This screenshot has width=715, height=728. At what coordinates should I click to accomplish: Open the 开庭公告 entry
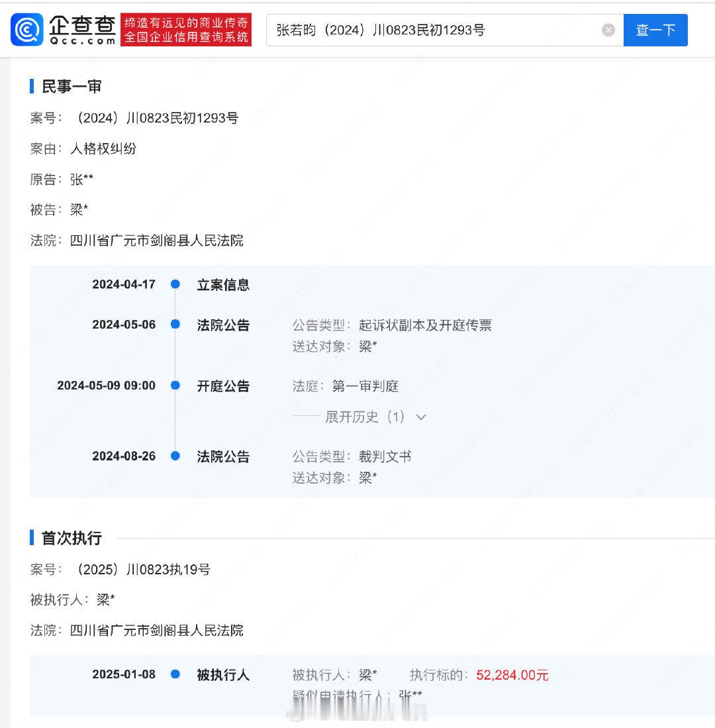(223, 386)
